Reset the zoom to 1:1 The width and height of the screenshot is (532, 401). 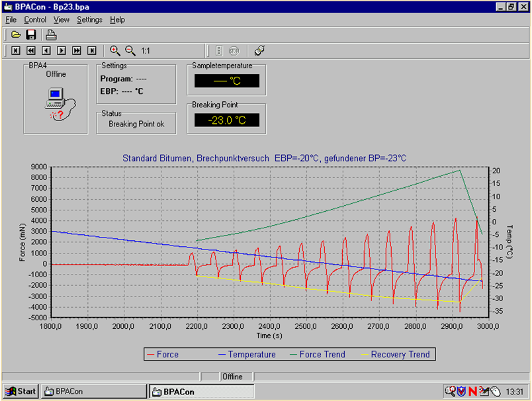tap(146, 50)
